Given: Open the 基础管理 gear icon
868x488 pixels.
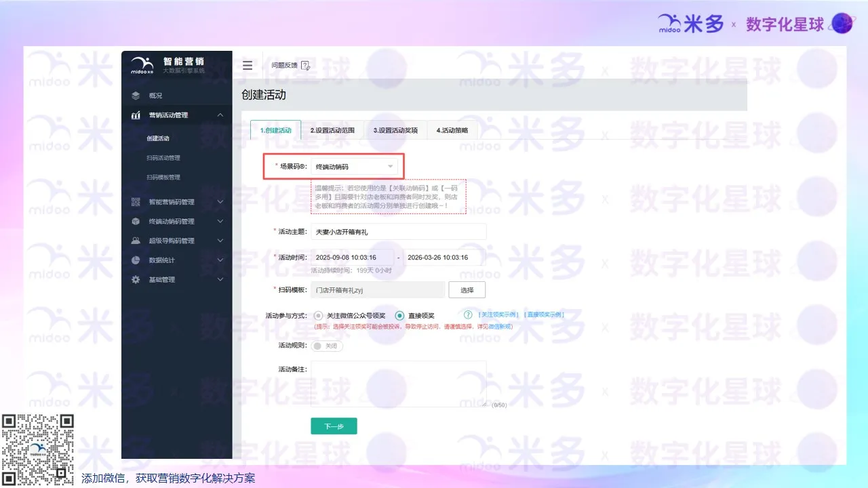Looking at the screenshot, I should 136,279.
